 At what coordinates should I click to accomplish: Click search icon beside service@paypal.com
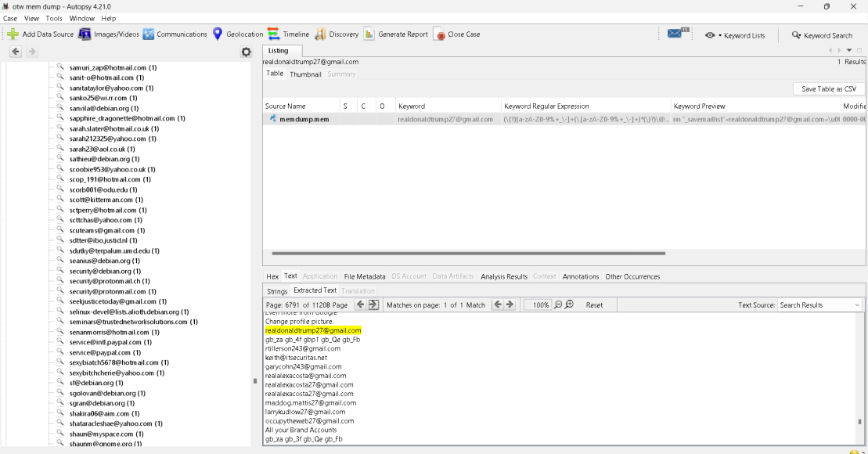pos(60,352)
